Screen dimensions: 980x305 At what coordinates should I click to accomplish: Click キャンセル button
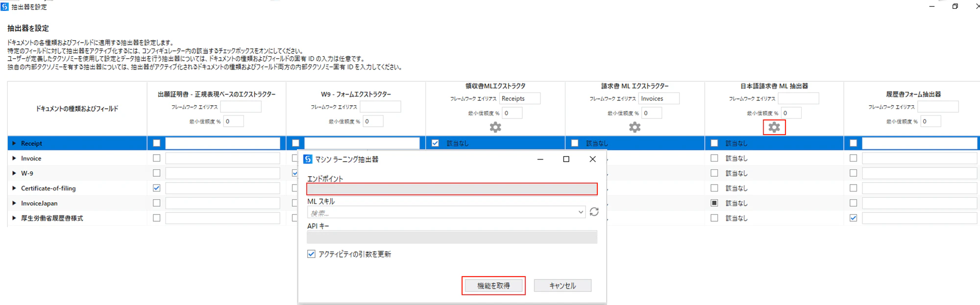[x=563, y=285]
